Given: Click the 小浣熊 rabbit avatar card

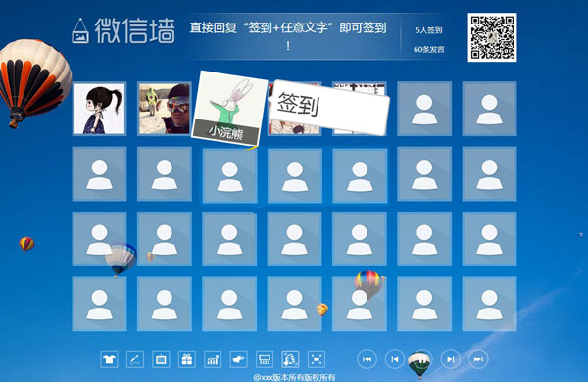Looking at the screenshot, I should point(229,109).
